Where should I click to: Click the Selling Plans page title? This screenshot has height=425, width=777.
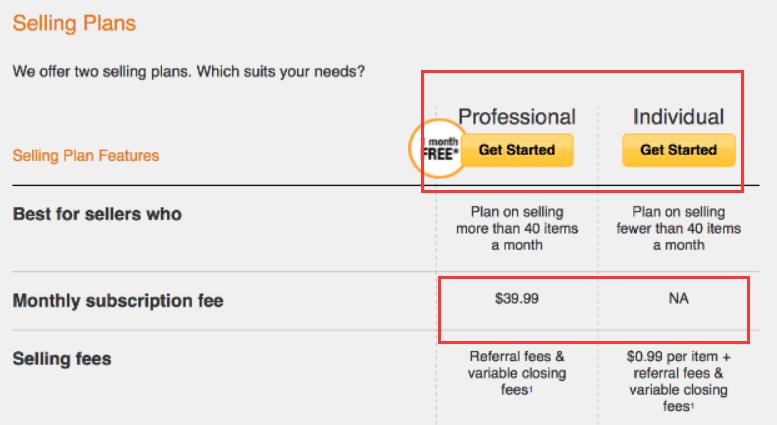tap(74, 22)
